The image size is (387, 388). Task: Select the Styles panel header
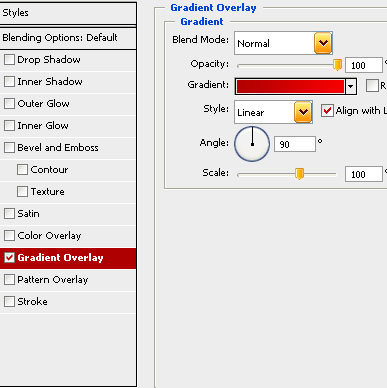point(68,13)
